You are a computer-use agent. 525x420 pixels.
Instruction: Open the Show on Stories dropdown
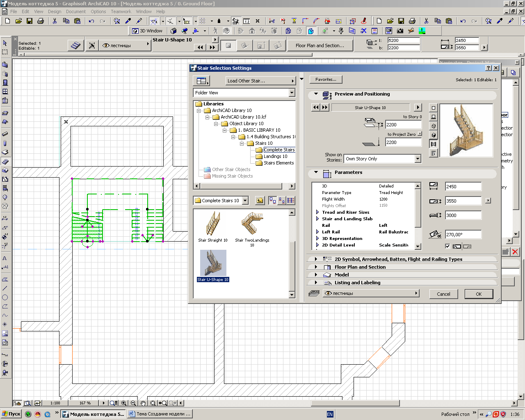click(x=418, y=159)
